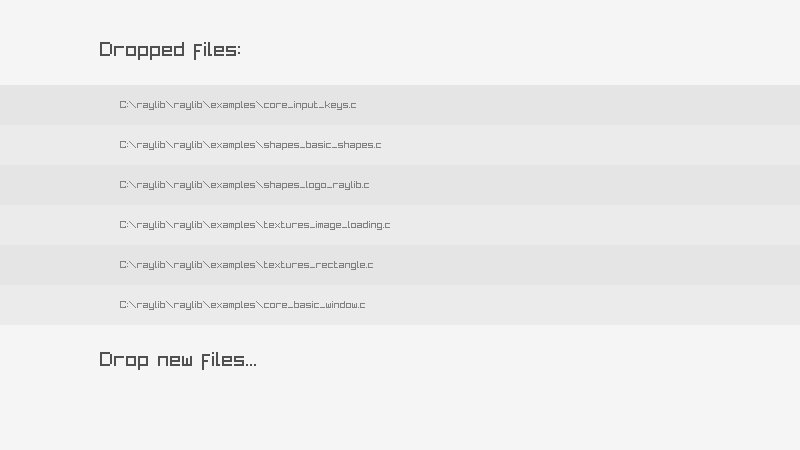Screen dimensions: 800x450
Task: Select the textures_image_loading.c file name
Action: coord(327,225)
